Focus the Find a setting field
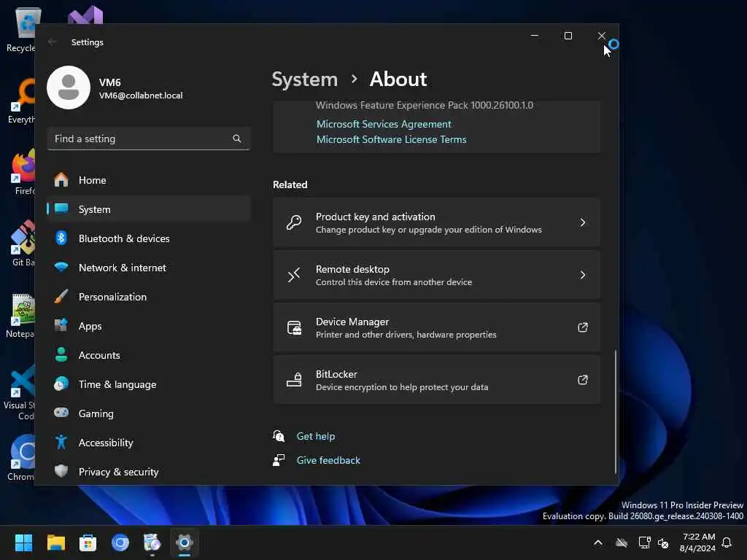Viewport: 747px width, 560px height. pyautogui.click(x=149, y=139)
